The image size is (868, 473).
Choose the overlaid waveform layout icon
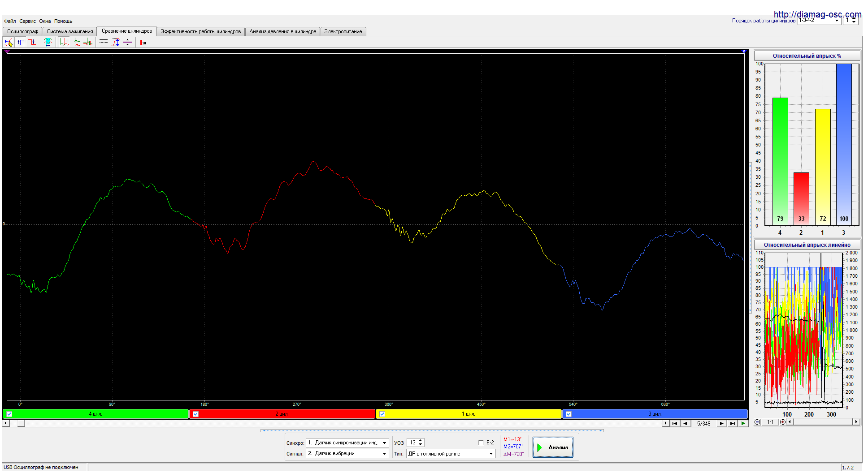[88, 43]
